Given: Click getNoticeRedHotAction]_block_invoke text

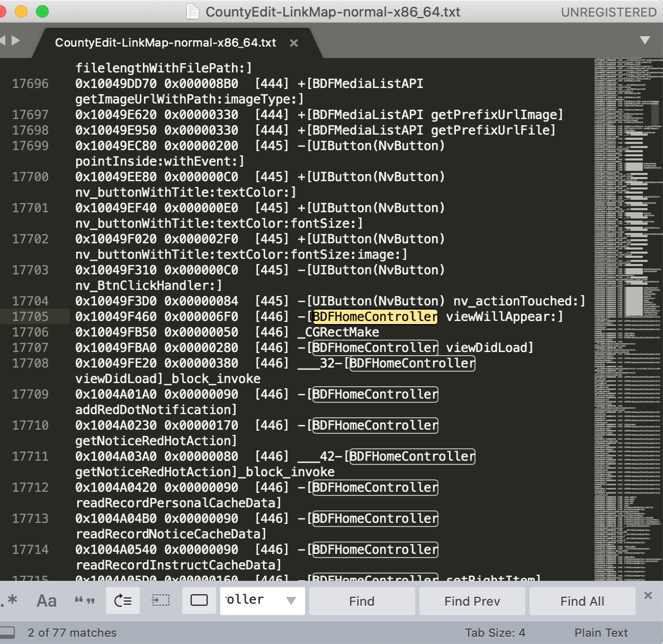Looking at the screenshot, I should [x=205, y=472].
